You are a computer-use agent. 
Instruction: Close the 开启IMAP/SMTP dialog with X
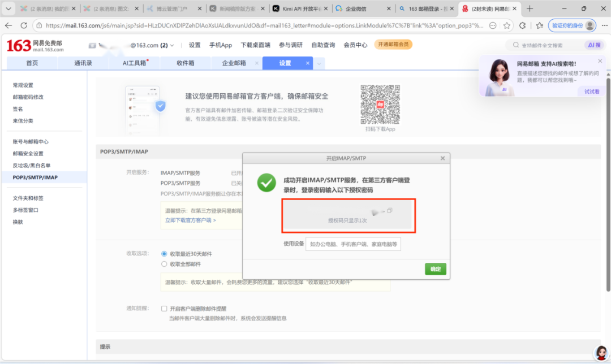point(442,158)
